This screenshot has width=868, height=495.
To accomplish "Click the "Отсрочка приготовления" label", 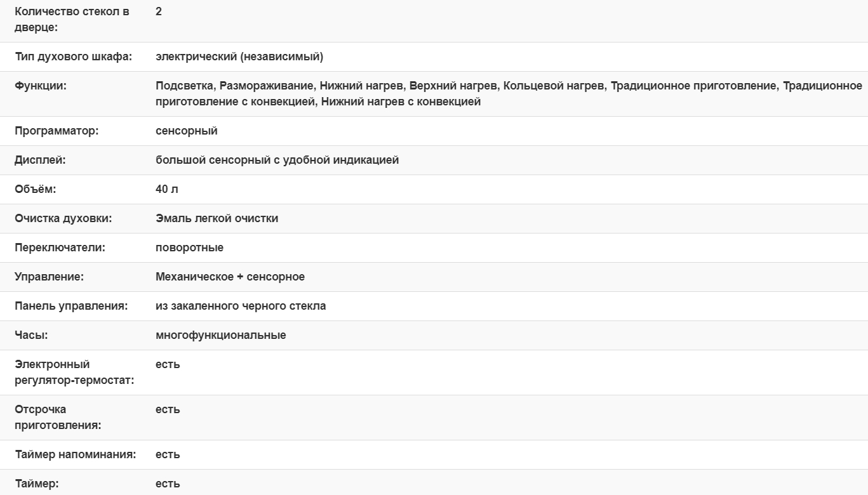I will 58,417.
